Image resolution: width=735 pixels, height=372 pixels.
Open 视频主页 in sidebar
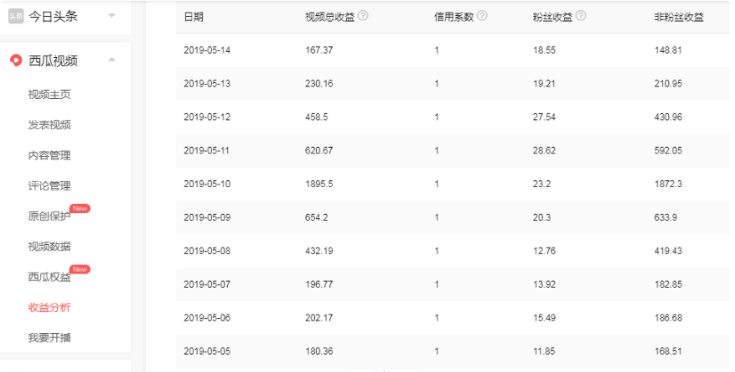(49, 94)
